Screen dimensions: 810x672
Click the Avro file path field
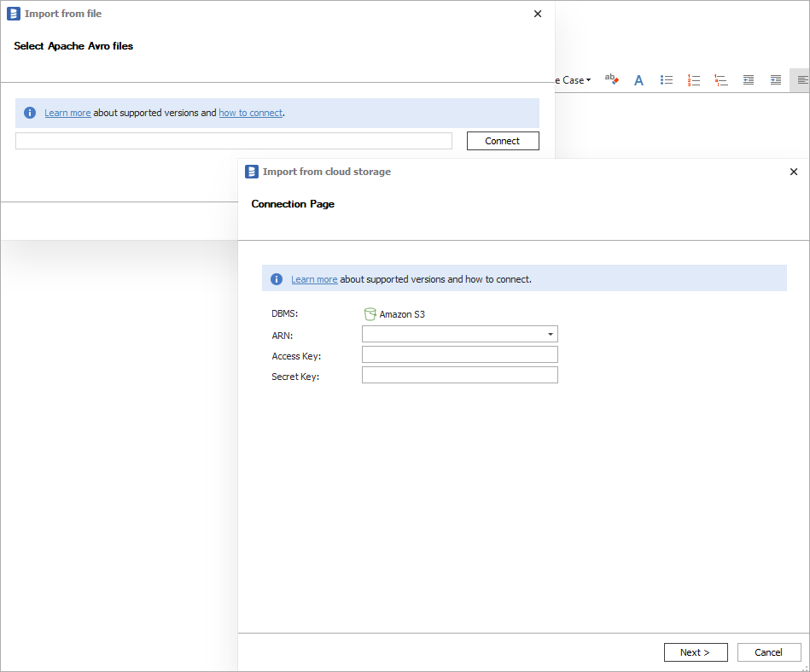click(233, 141)
